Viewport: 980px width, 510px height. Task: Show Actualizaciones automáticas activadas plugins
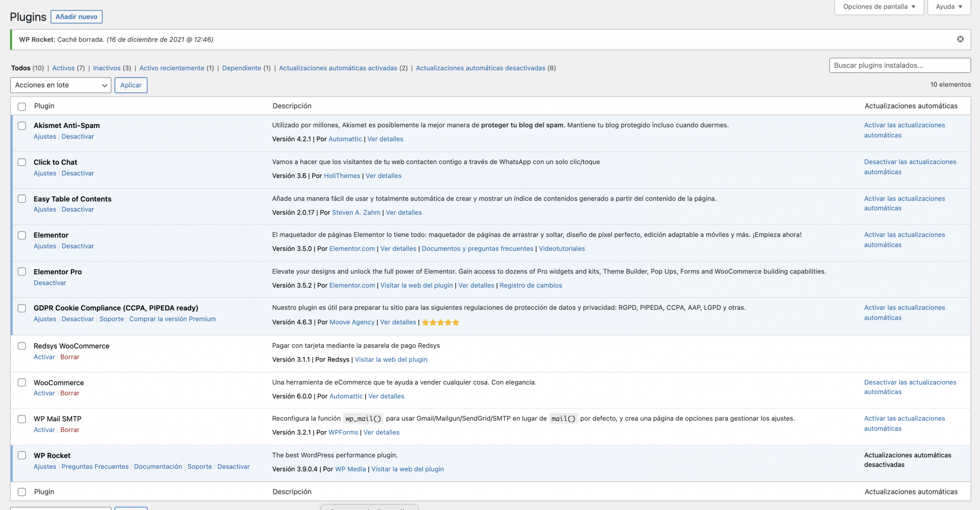338,68
